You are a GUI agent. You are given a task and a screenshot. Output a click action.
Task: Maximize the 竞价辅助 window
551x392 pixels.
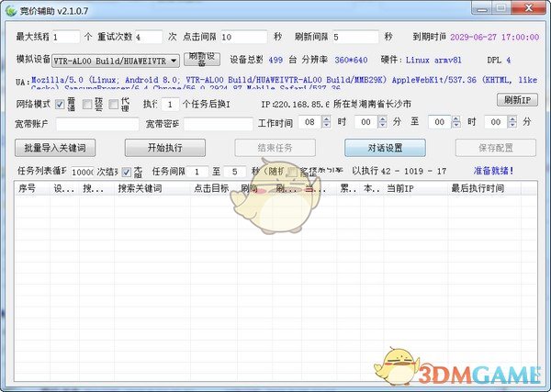pyautogui.click(x=501, y=8)
